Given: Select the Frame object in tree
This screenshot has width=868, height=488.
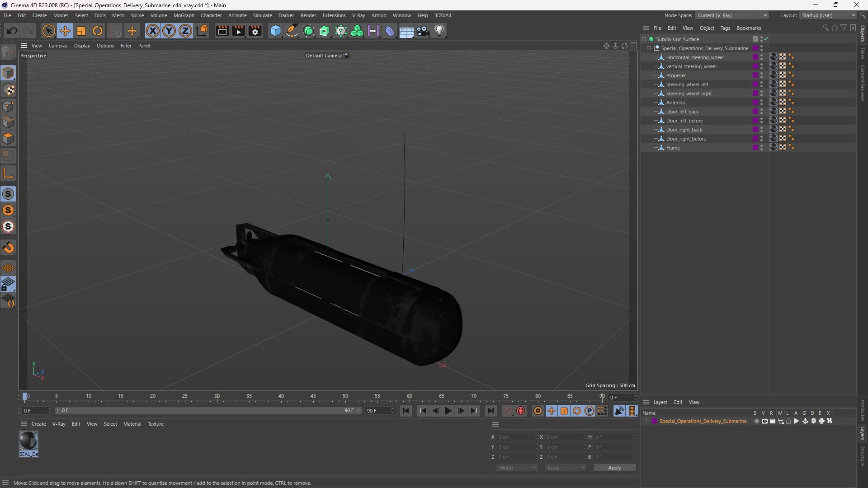Looking at the screenshot, I should click(673, 148).
